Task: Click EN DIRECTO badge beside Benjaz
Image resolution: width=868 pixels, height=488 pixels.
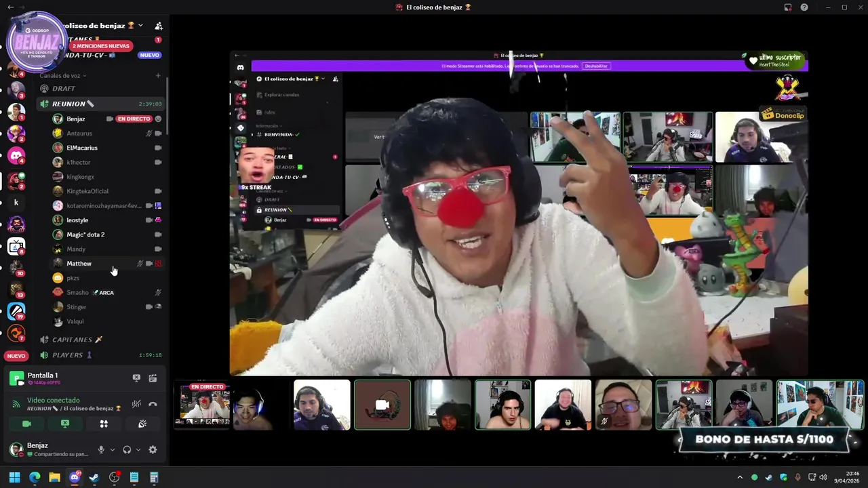Action: click(x=134, y=119)
